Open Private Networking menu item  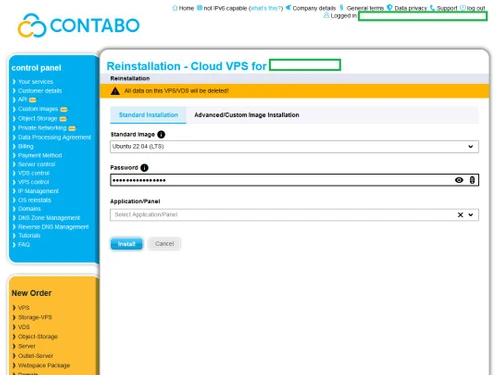pos(42,128)
